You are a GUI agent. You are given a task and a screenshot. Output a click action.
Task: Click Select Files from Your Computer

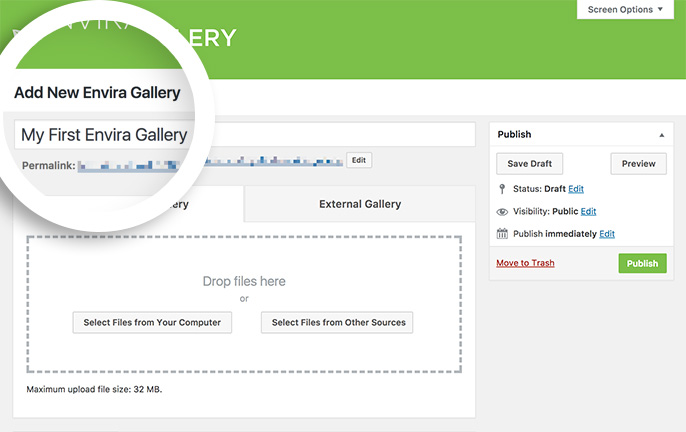(x=152, y=323)
